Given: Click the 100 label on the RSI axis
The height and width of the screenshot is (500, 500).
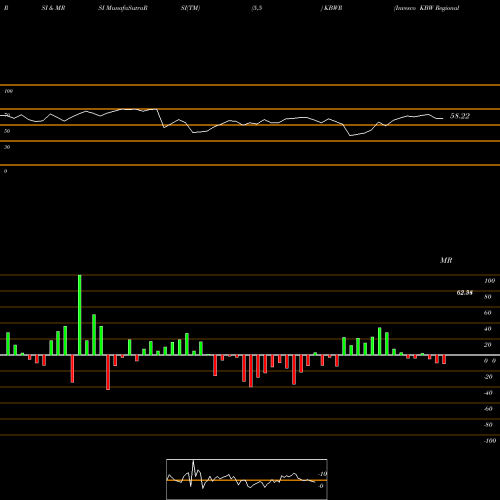Looking at the screenshot, I should click(8, 91).
